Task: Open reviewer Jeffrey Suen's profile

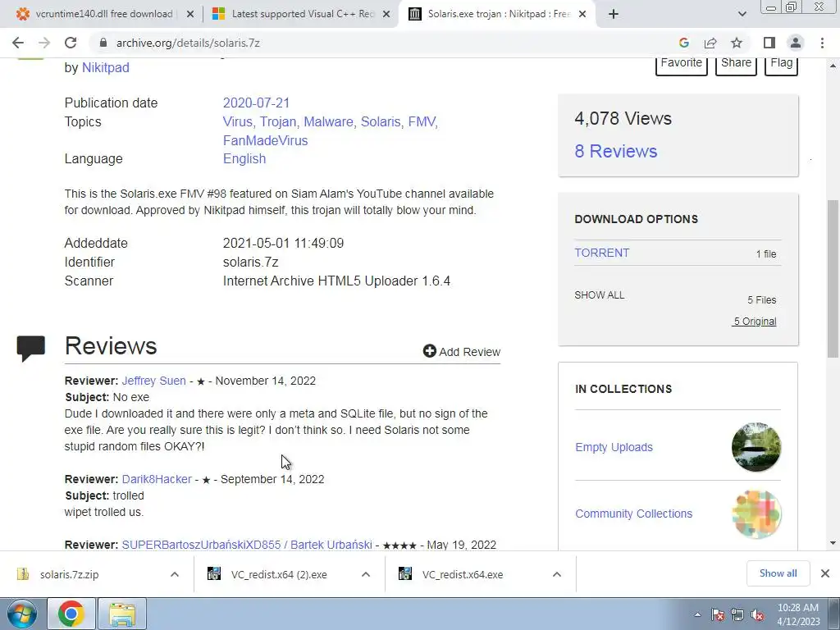Action: [x=153, y=381]
